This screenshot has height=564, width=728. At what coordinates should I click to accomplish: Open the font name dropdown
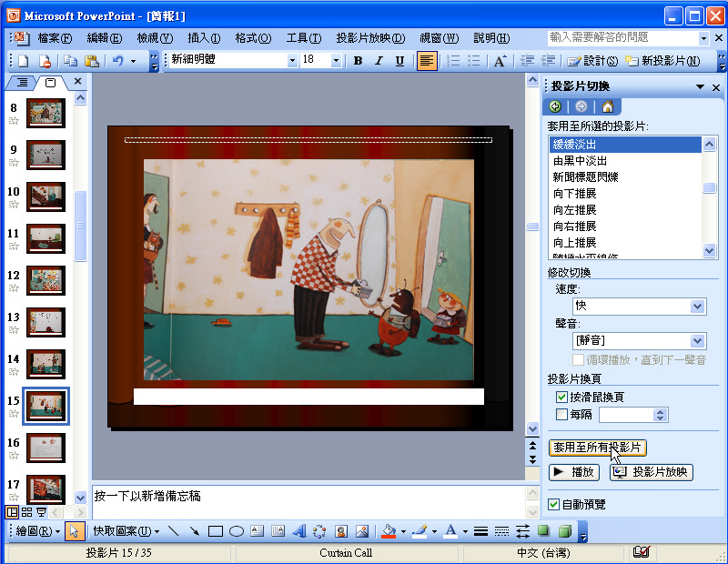pyautogui.click(x=292, y=60)
